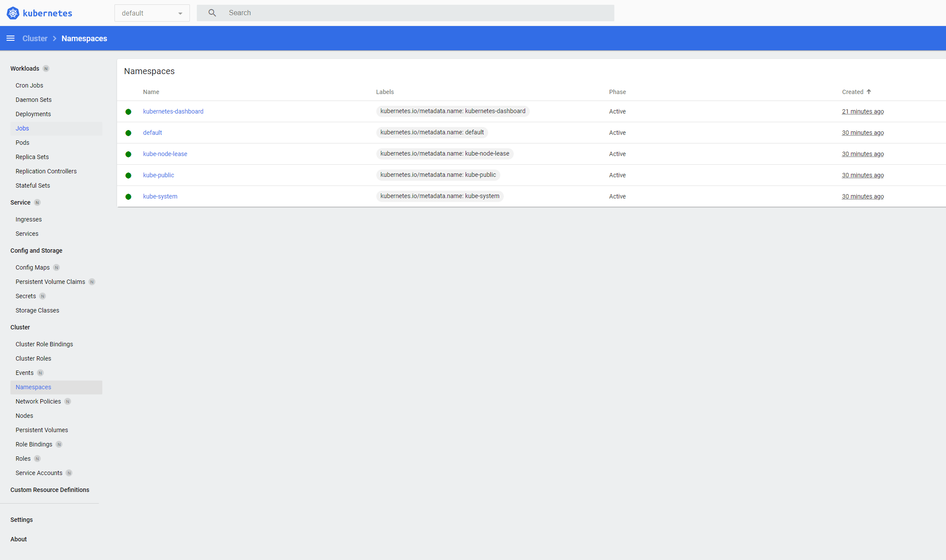Click the Kubernetes logo icon

(x=13, y=13)
